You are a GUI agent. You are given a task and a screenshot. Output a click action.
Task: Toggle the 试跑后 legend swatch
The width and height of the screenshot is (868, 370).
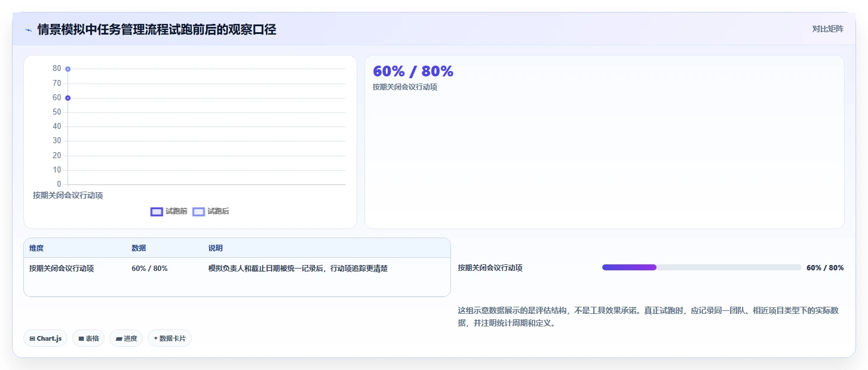198,211
